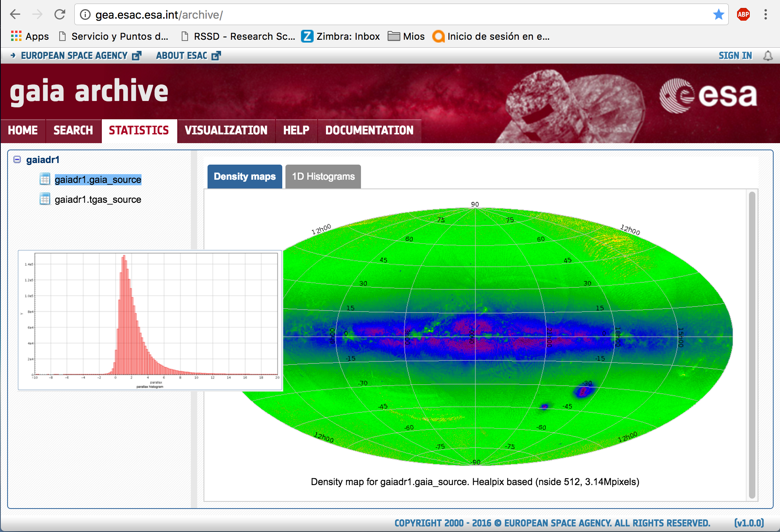Open the ABP Adblock Plus extension icon
The image size is (780, 532).
743,15
